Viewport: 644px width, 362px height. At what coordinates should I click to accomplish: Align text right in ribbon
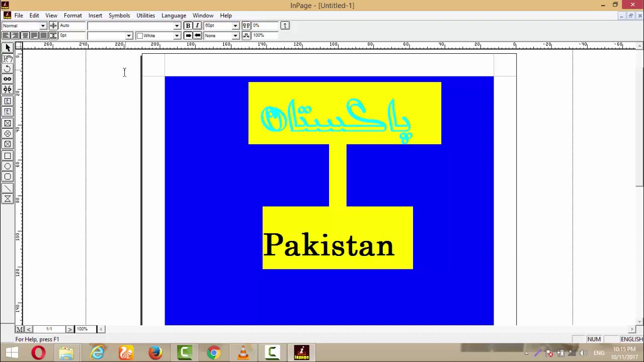15,35
